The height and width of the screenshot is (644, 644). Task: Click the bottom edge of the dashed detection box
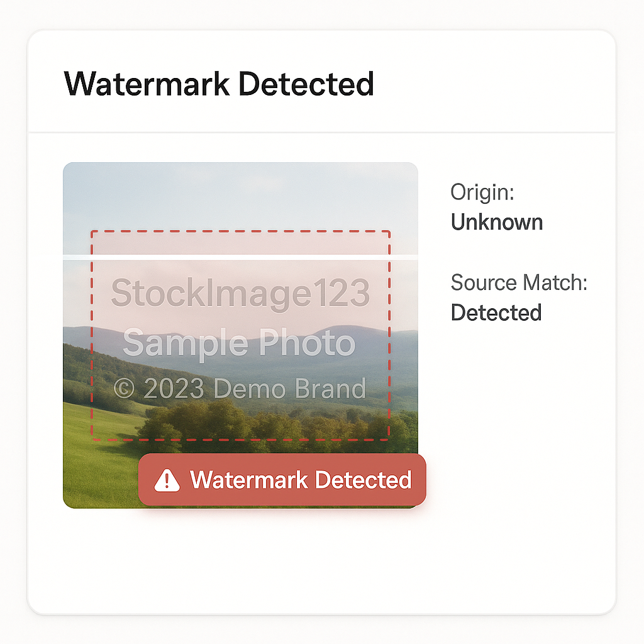click(x=240, y=440)
